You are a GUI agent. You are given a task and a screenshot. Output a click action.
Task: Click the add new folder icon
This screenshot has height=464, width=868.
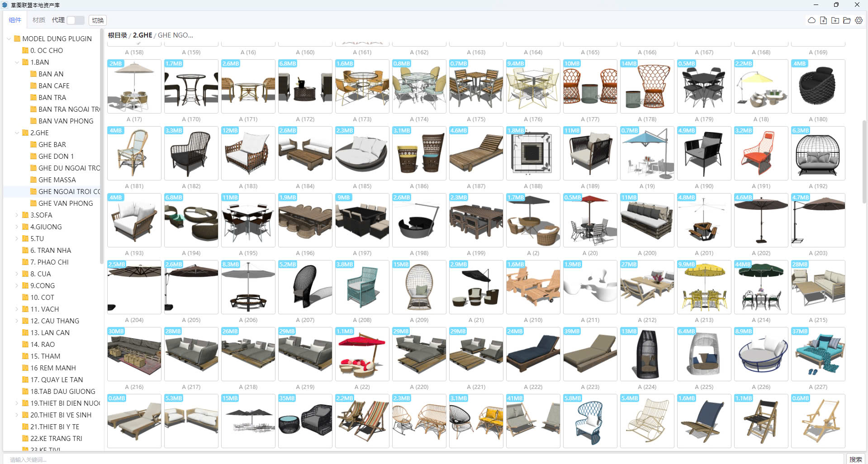tap(835, 20)
